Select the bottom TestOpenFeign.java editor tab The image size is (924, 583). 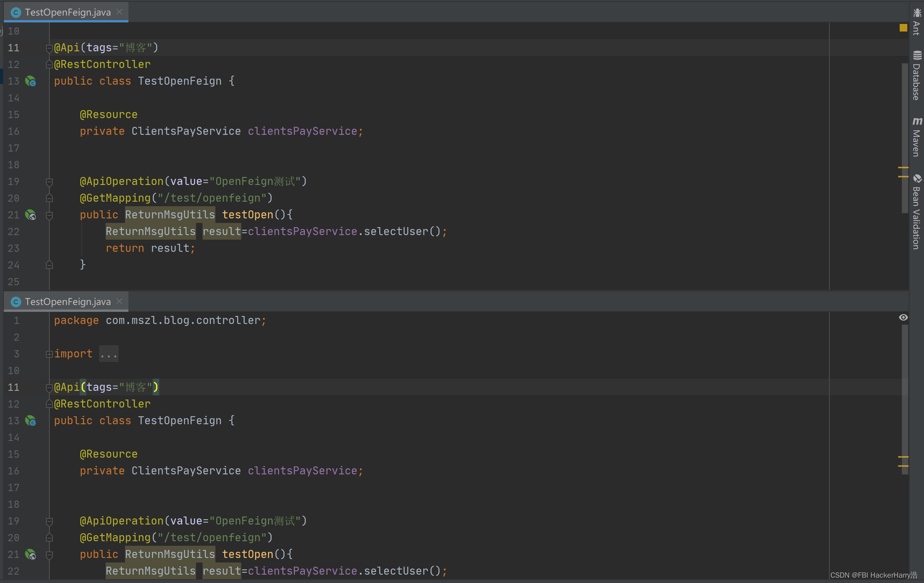[66, 302]
